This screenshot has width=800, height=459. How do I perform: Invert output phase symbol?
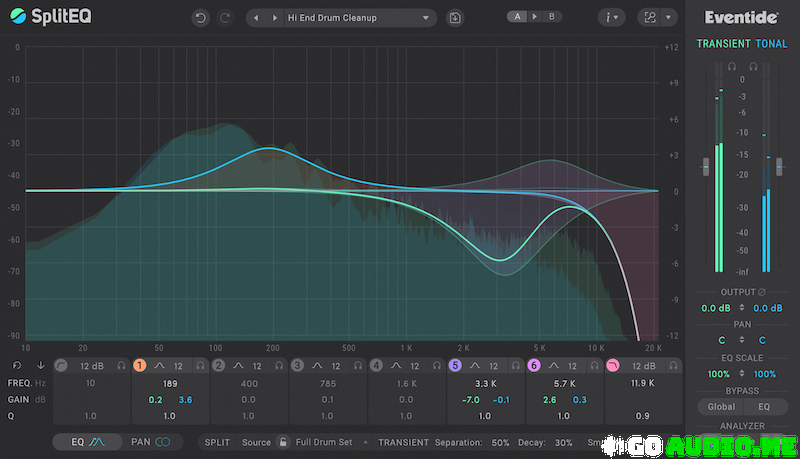coord(762,292)
